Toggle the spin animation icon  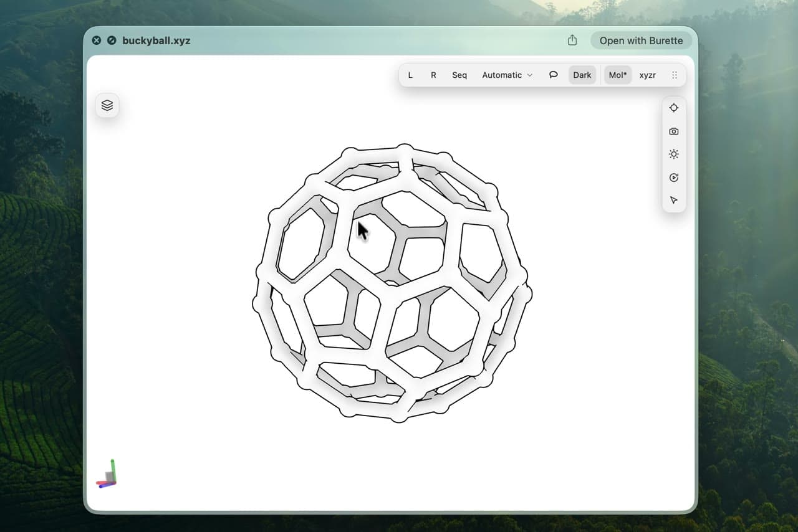(674, 178)
